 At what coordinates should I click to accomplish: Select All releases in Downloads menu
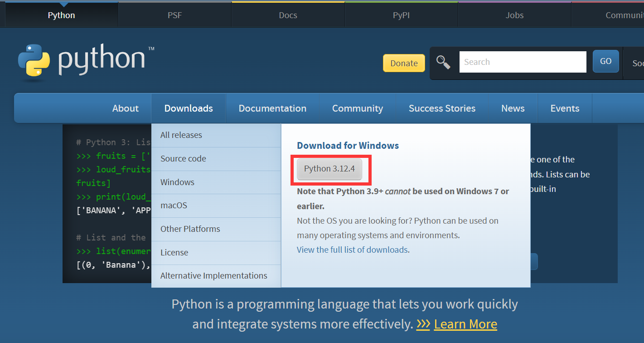point(216,135)
